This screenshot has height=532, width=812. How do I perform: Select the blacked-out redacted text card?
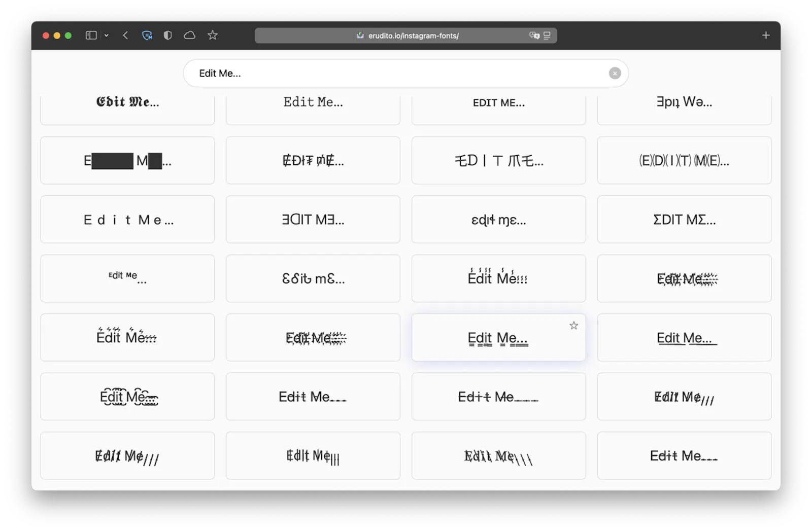(x=127, y=161)
